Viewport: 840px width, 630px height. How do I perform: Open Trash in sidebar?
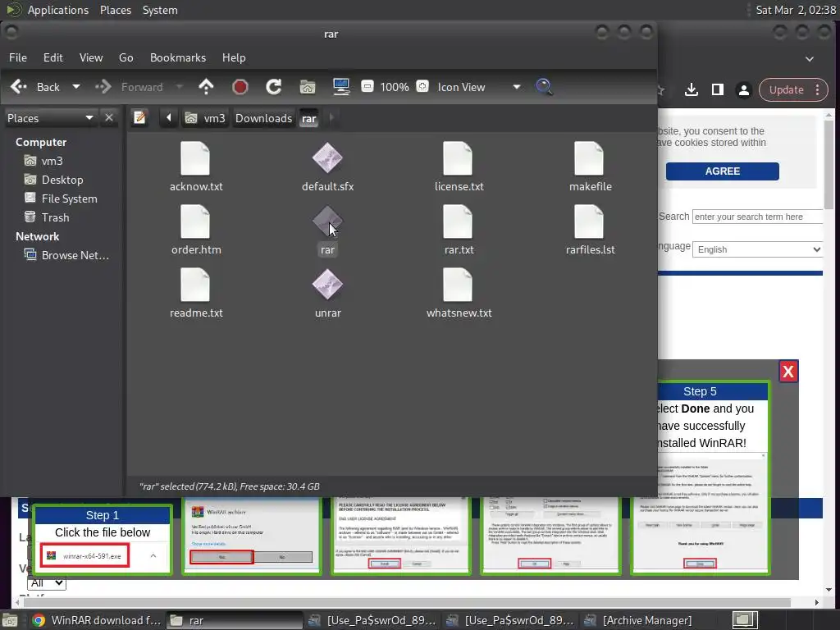[x=47, y=217]
